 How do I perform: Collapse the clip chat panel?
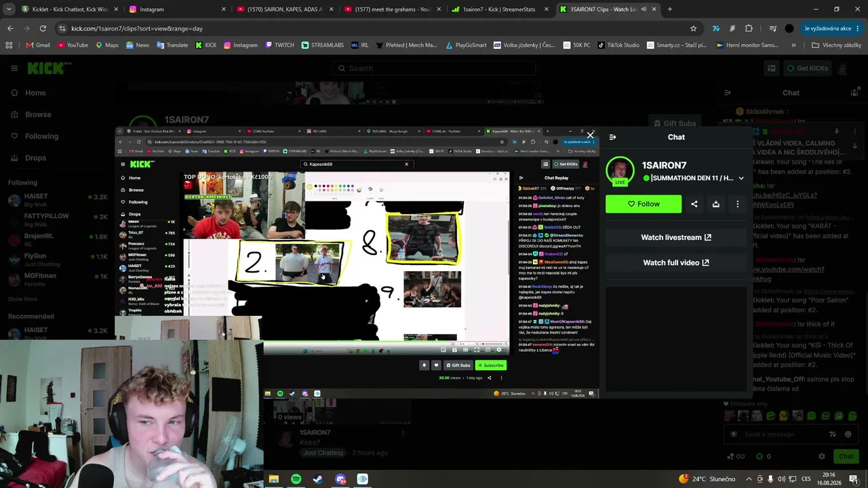click(613, 137)
